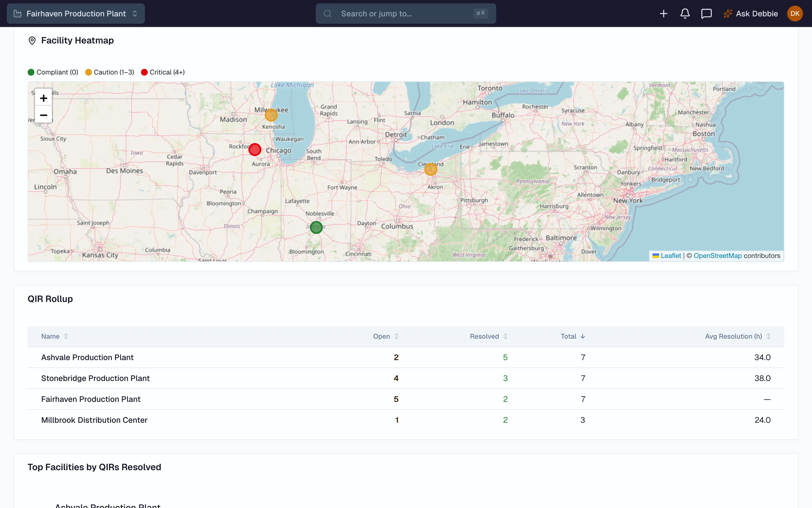Click the factory icon in facility switcher
This screenshot has width=812, height=508.
pyautogui.click(x=17, y=14)
